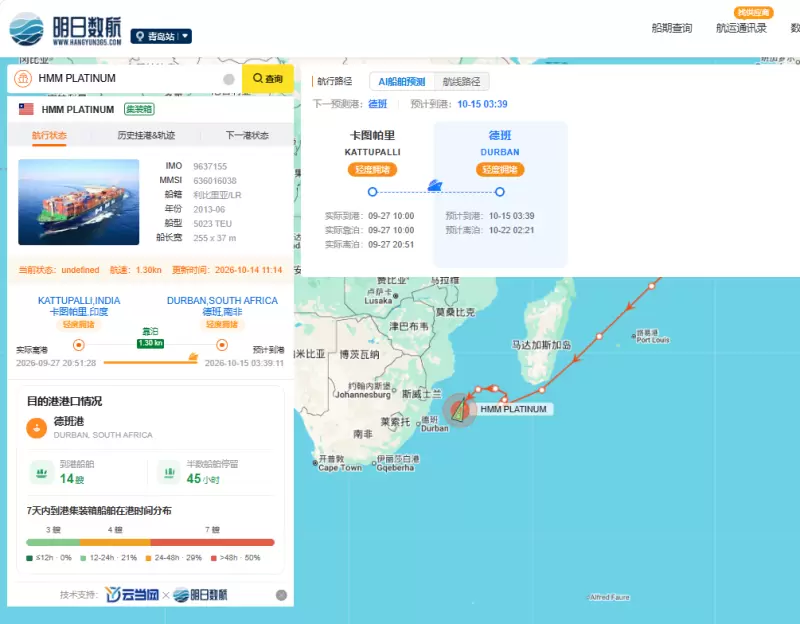Click the HMM PLATINUM label on the map
Image resolution: width=800 pixels, height=624 pixels.
pos(514,409)
